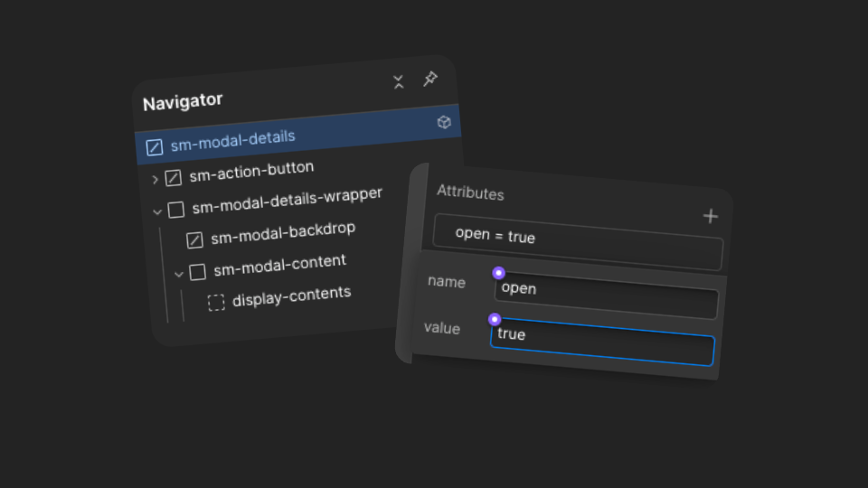Click the Navigator panel title
The image size is (868, 488).
click(183, 102)
